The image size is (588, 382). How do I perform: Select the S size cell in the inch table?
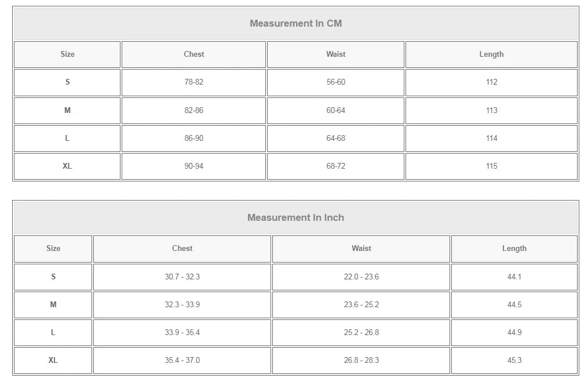[x=53, y=277]
